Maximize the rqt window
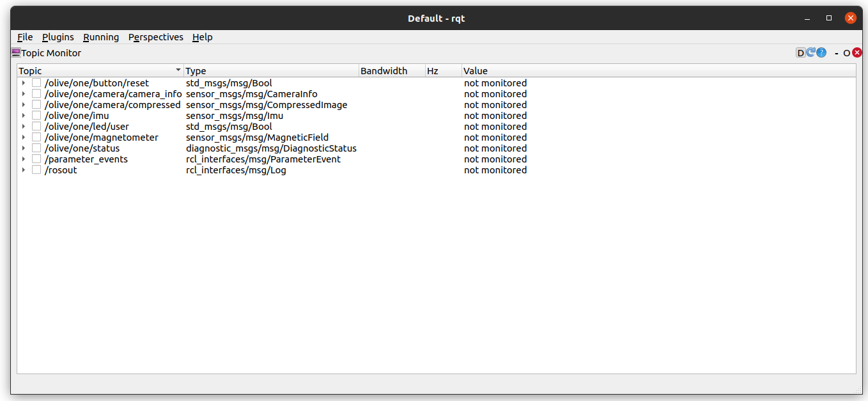868x401 pixels. [829, 18]
